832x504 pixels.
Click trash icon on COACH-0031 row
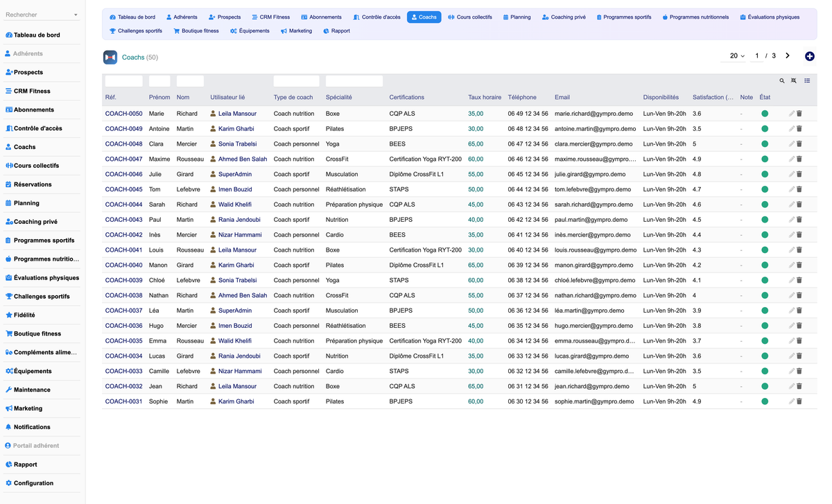[799, 401]
